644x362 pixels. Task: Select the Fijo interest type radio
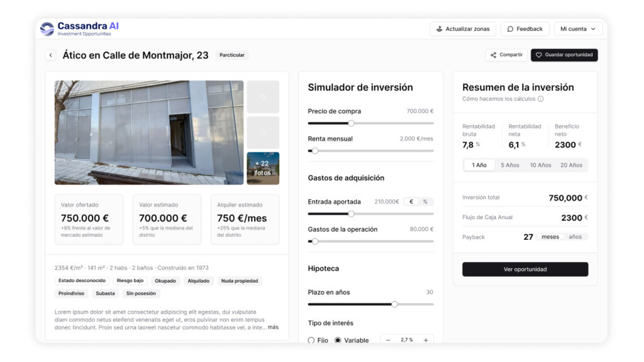point(311,340)
